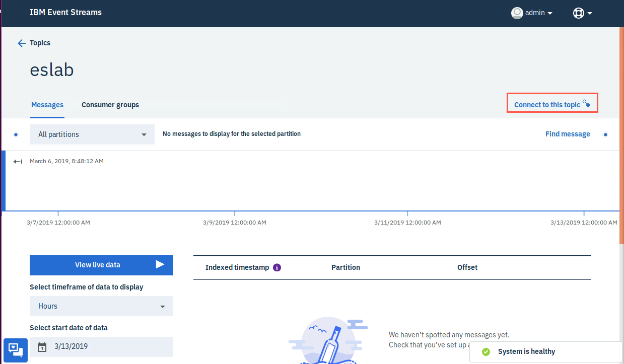Select the 3/13/2019 timeline marker
624x364 pixels.
[584, 222]
